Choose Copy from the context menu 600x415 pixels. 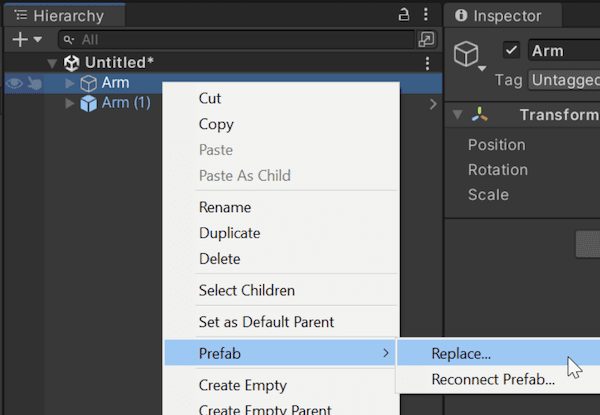[x=281, y=124]
